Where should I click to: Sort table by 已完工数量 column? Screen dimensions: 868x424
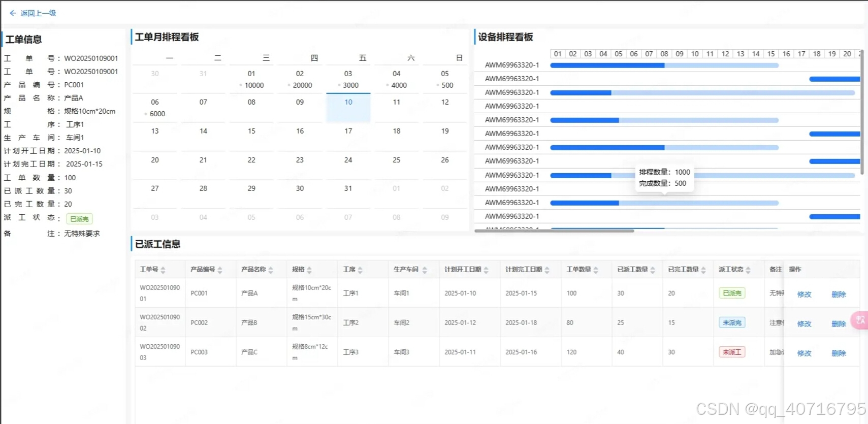point(703,270)
